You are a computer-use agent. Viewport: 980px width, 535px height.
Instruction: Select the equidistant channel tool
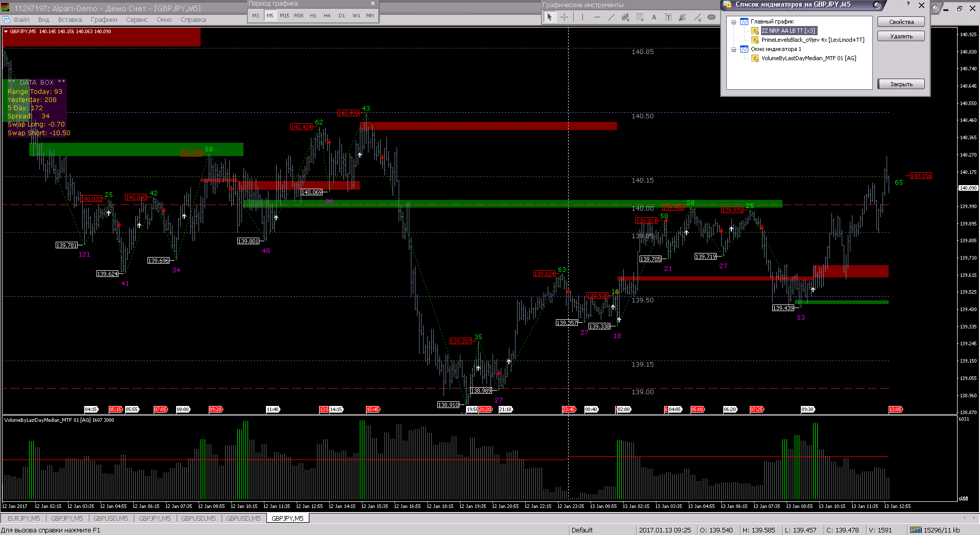625,17
